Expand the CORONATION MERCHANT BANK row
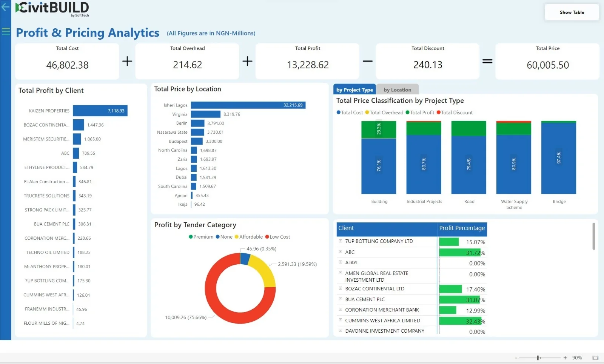This screenshot has width=604, height=364. coord(341,310)
